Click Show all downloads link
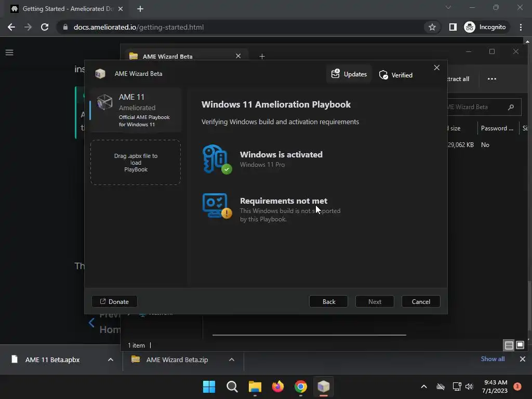532x399 pixels. coord(493,359)
